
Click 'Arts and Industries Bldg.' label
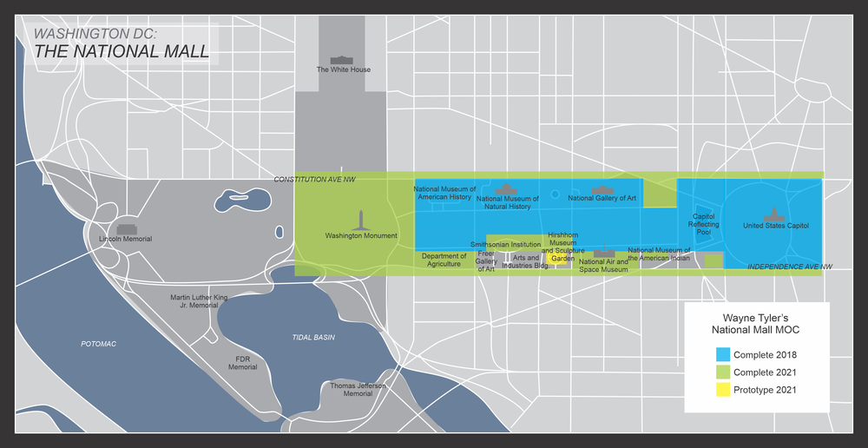pyautogui.click(x=525, y=261)
